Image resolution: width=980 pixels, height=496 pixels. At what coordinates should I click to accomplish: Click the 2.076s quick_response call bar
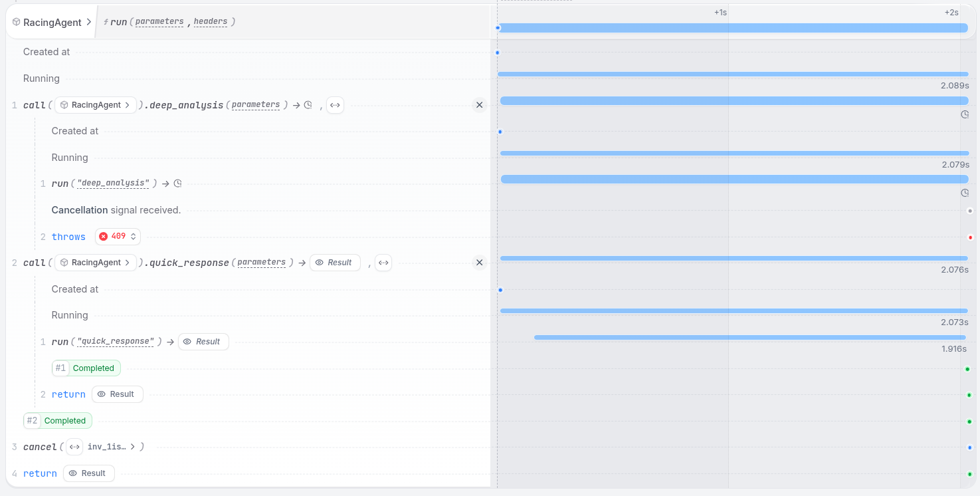[734, 258]
